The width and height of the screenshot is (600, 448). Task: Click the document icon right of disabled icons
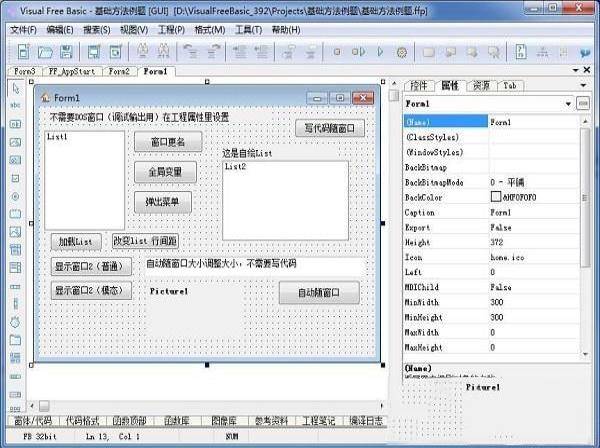click(521, 52)
